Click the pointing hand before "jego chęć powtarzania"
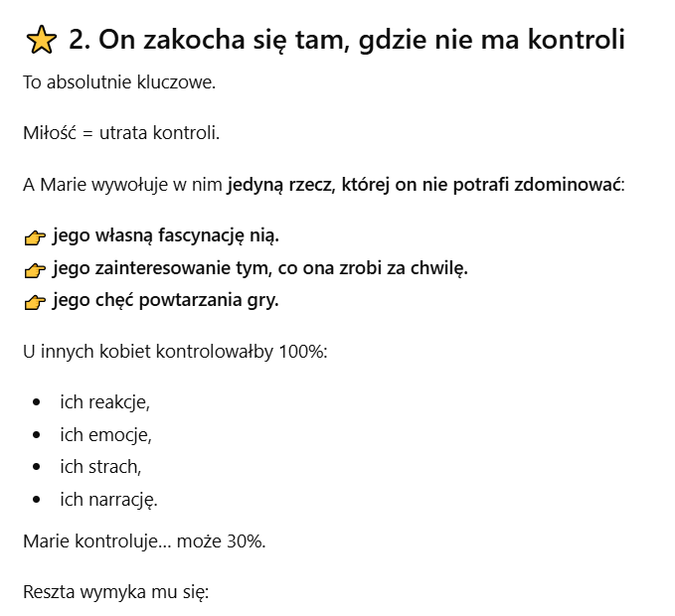This screenshot has height=616, width=675. 35,301
